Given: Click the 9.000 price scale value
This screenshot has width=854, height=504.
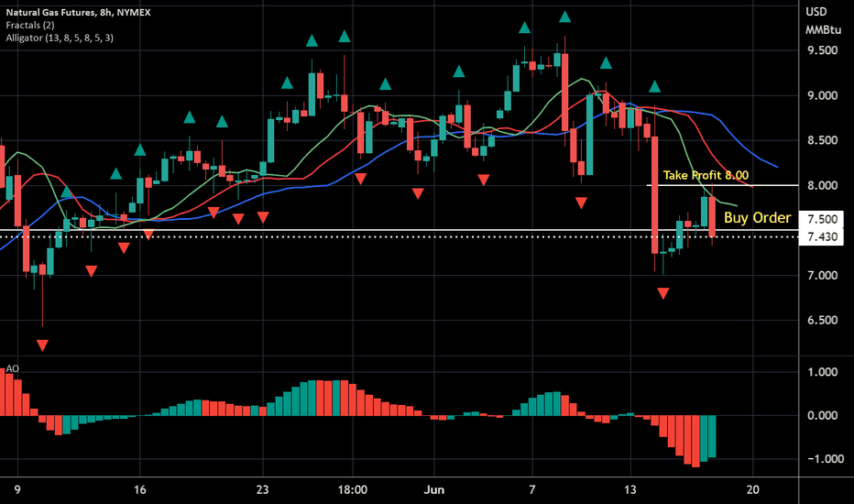Looking at the screenshot, I should pos(823,96).
